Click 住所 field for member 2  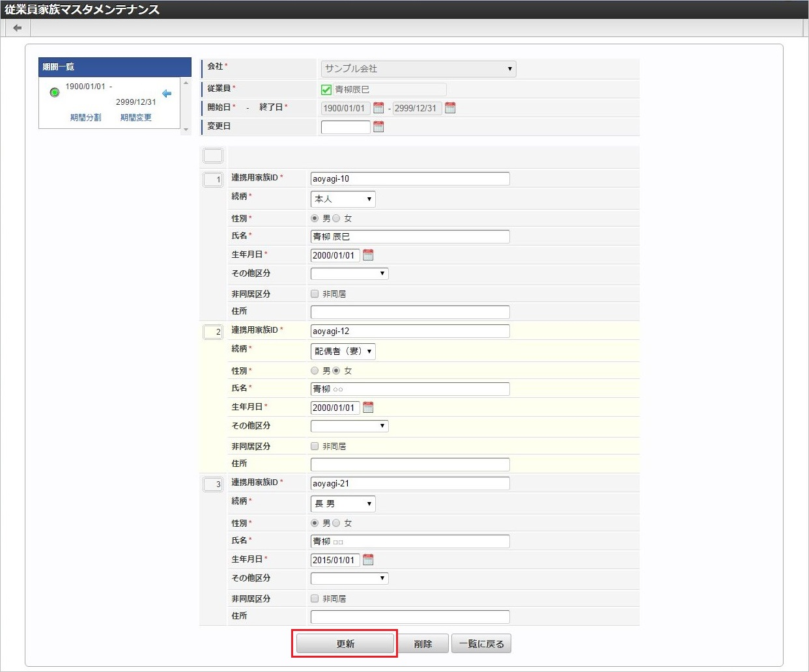coord(410,464)
